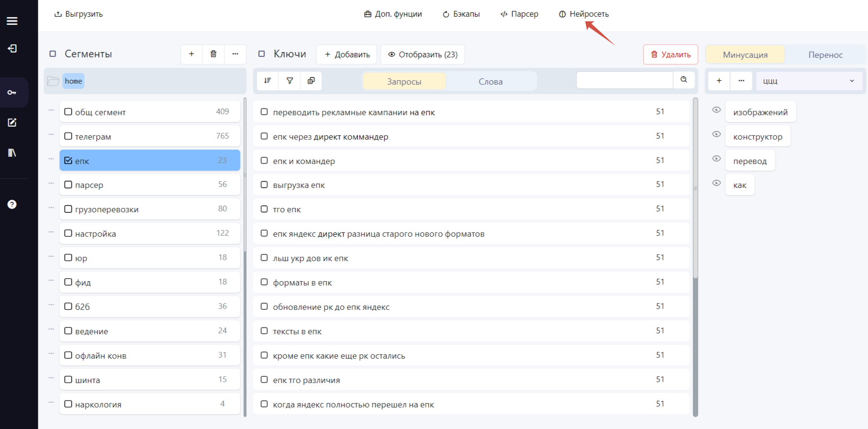Click the Удалить button

671,55
